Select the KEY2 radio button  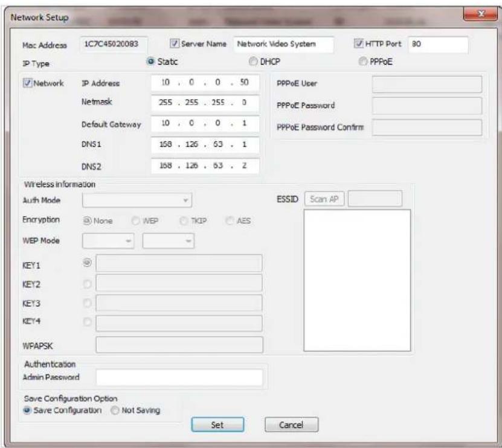pos(87,284)
